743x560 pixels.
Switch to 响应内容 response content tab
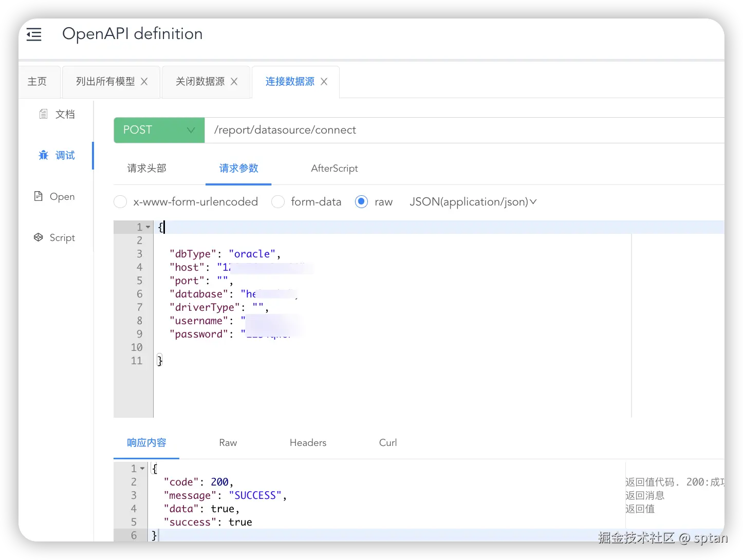(146, 443)
